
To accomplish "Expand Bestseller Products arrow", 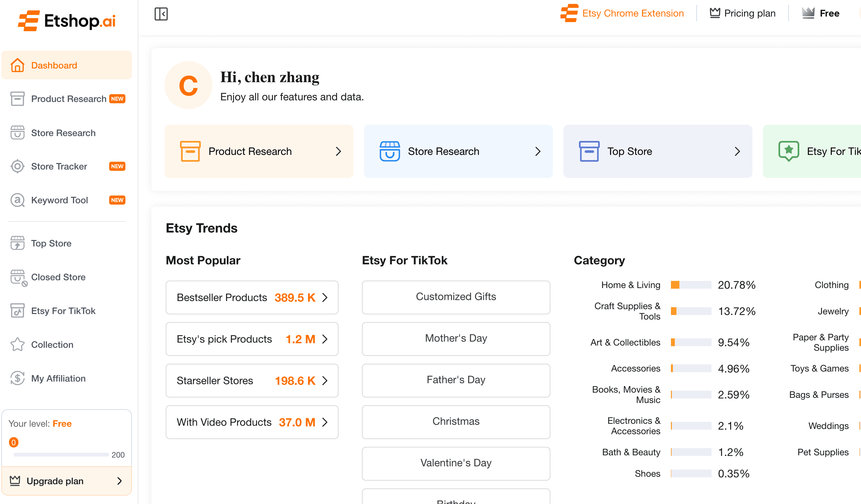I will coord(325,297).
